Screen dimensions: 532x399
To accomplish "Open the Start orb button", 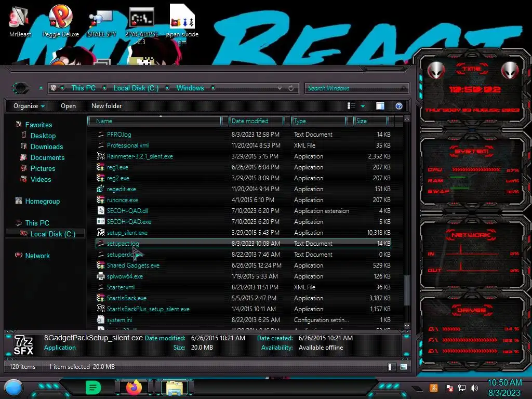I will [x=14, y=388].
